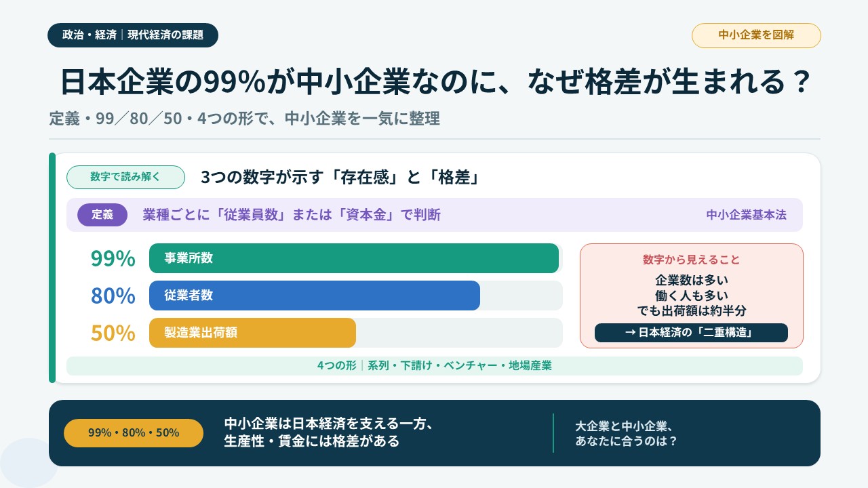
Task: Select the blue 80% figure
Action: [x=113, y=296]
